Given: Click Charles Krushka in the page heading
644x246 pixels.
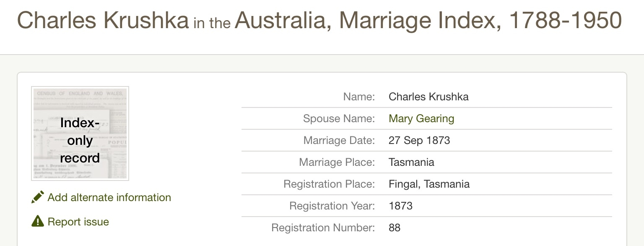Looking at the screenshot, I should [x=103, y=20].
